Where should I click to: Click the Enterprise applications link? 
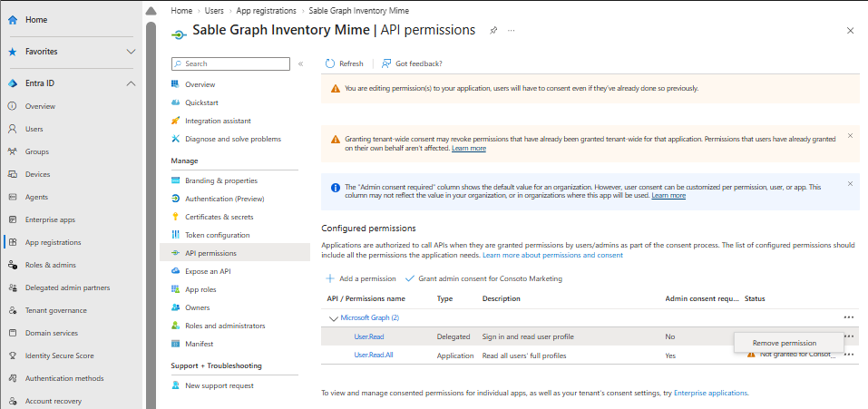(x=711, y=393)
